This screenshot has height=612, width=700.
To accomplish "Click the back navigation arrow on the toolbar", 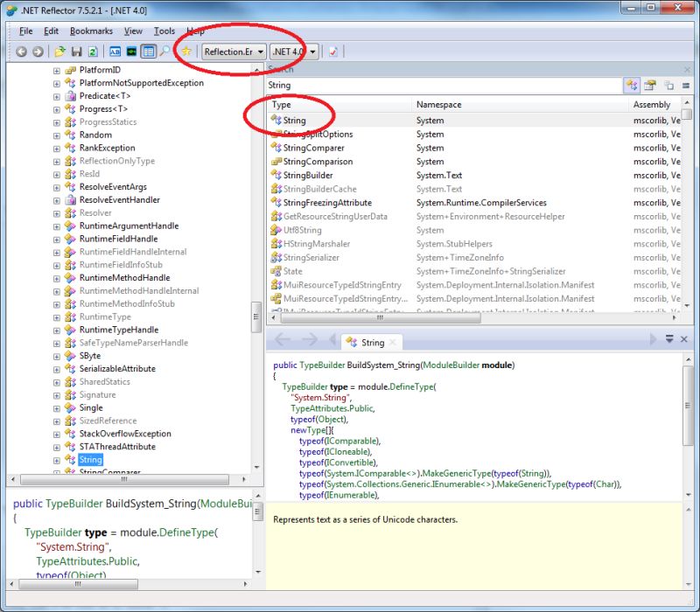I will pos(20,51).
